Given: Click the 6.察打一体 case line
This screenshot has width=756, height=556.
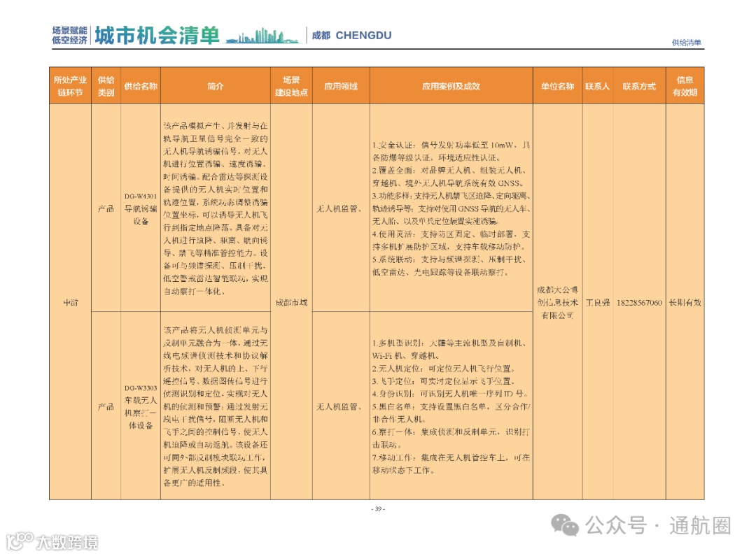Looking at the screenshot, I should coord(451,439).
